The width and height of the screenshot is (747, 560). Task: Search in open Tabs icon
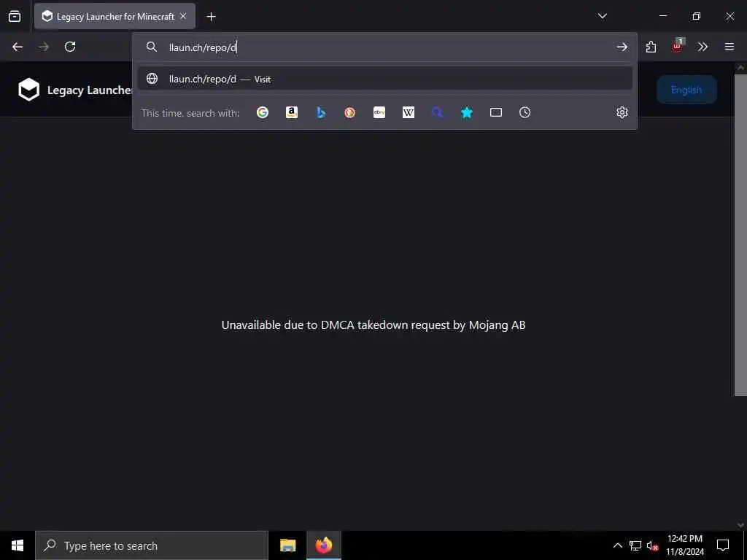[496, 112]
